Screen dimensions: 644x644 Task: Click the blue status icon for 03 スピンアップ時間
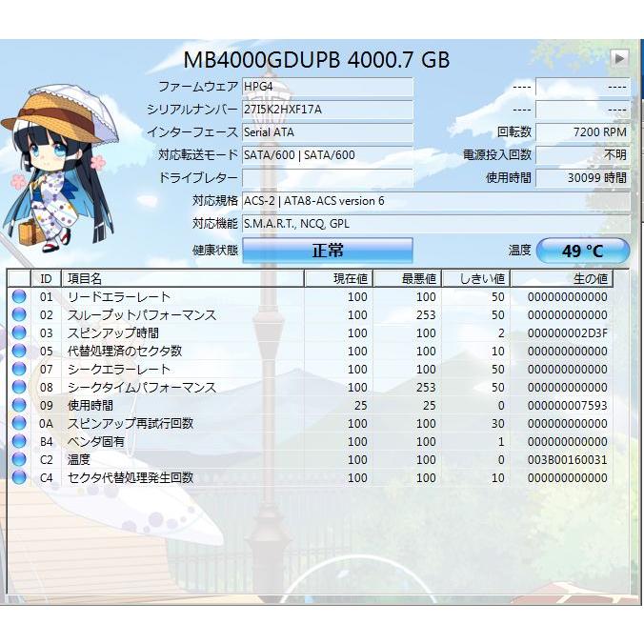coord(19,332)
